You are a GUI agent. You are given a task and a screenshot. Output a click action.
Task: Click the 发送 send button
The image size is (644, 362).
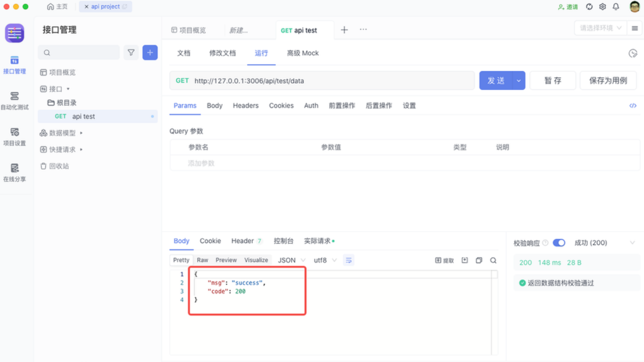click(496, 81)
